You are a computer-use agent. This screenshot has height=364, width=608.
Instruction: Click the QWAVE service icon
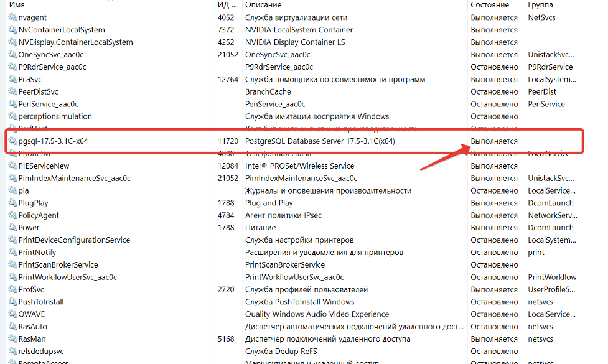(12, 314)
